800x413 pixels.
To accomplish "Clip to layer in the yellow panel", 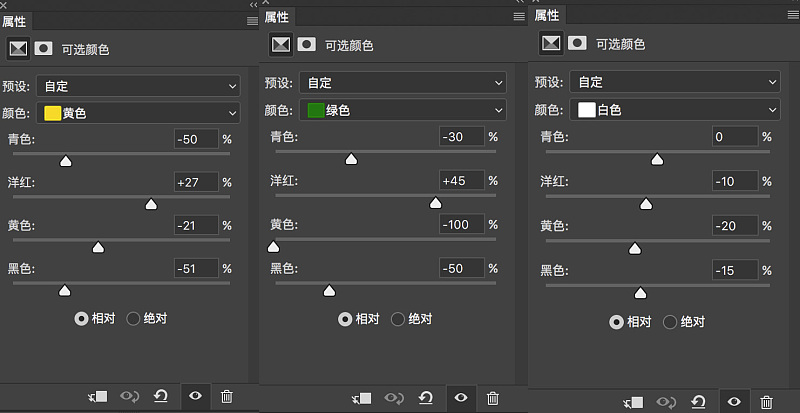I will pyautogui.click(x=98, y=396).
